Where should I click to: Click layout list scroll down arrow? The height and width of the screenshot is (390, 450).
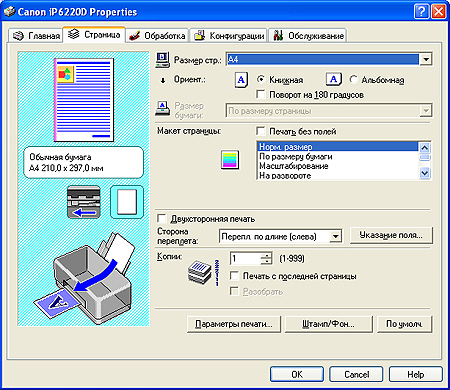click(425, 173)
